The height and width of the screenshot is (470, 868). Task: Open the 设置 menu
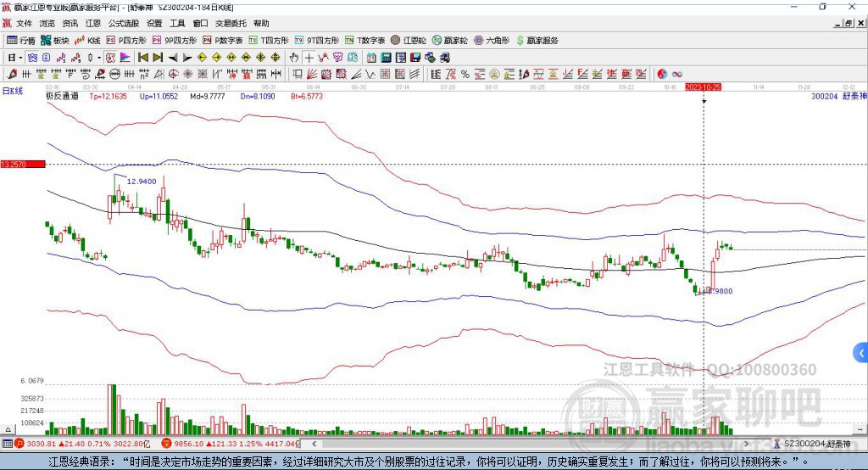(154, 23)
